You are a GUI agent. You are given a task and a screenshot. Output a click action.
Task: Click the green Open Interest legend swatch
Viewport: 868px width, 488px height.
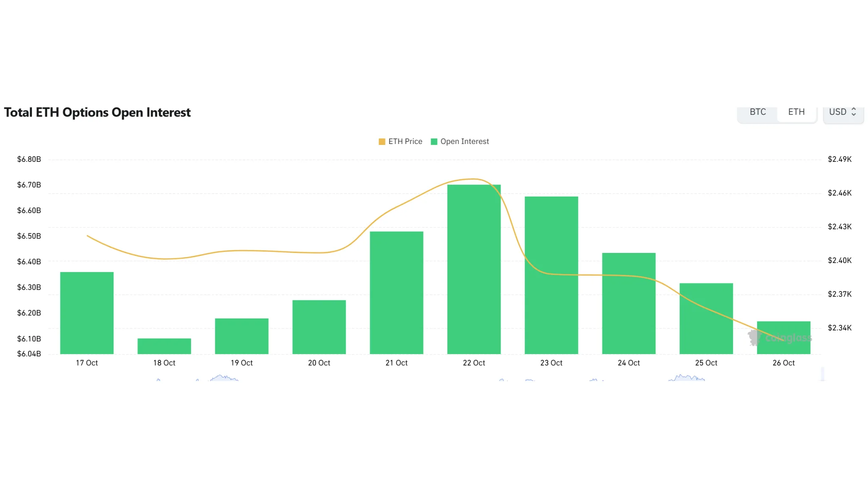point(434,141)
